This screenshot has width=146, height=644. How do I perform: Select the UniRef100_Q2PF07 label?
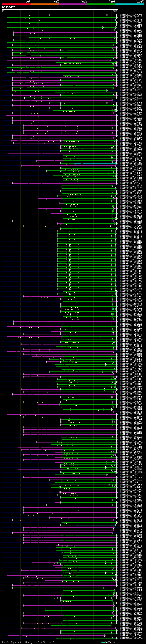click(131, 32)
